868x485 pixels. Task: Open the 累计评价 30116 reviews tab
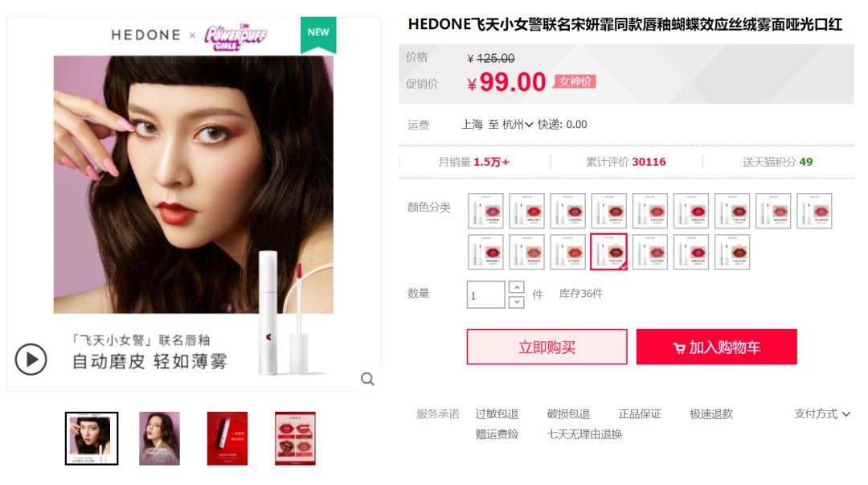tap(626, 162)
